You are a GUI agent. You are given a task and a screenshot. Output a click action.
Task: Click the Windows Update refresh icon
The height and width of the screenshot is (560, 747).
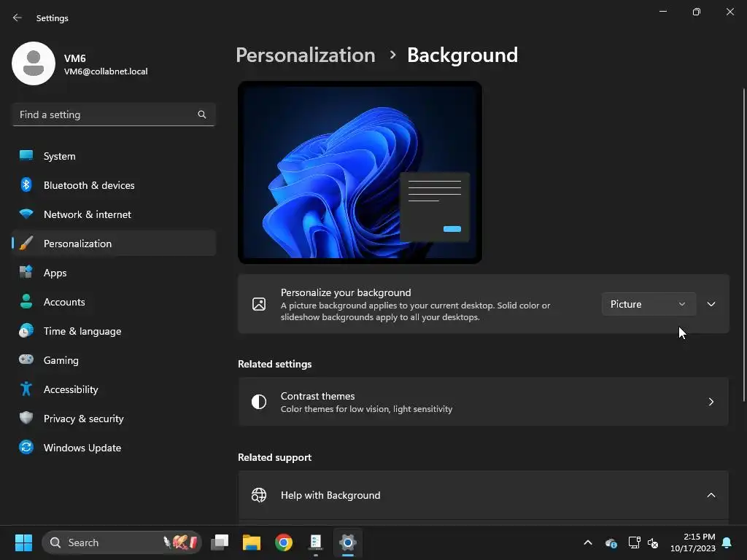26,447
